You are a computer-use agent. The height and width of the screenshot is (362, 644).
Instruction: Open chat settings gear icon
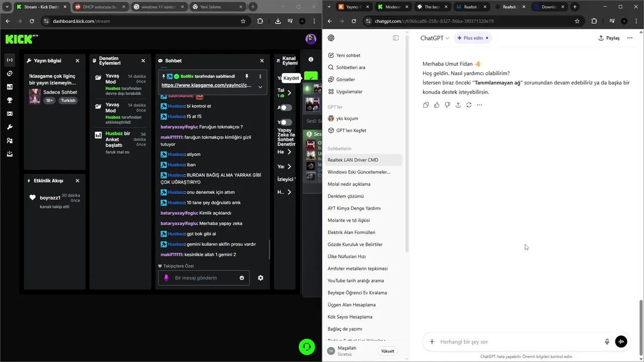pyautogui.click(x=261, y=278)
